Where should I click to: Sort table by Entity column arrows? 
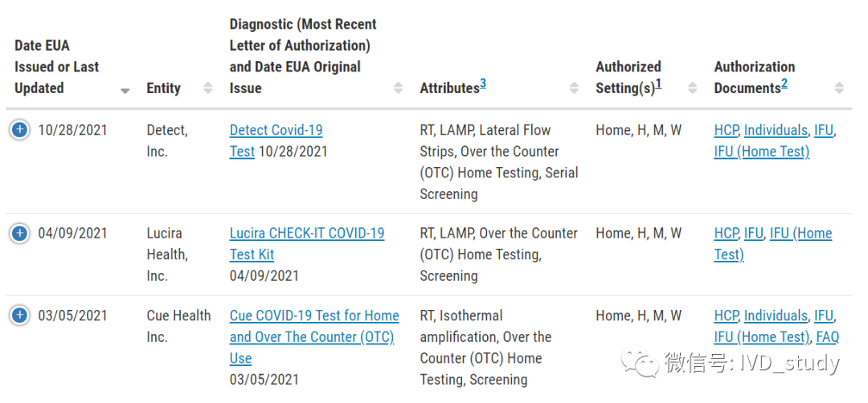[x=208, y=88]
